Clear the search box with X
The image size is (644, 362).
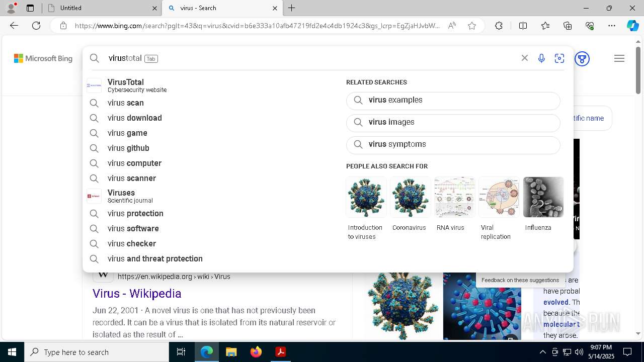click(x=524, y=58)
